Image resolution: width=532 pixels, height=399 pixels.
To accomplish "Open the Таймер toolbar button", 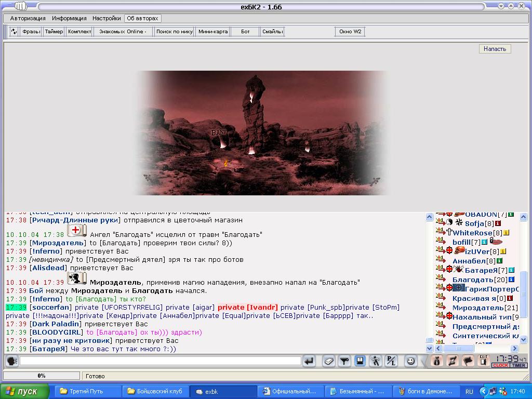I will pyautogui.click(x=54, y=32).
